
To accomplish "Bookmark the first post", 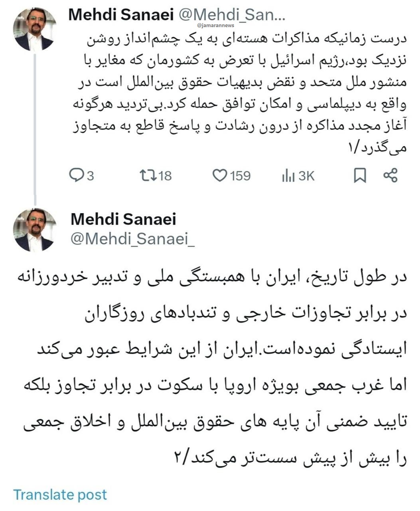I will point(360,175).
